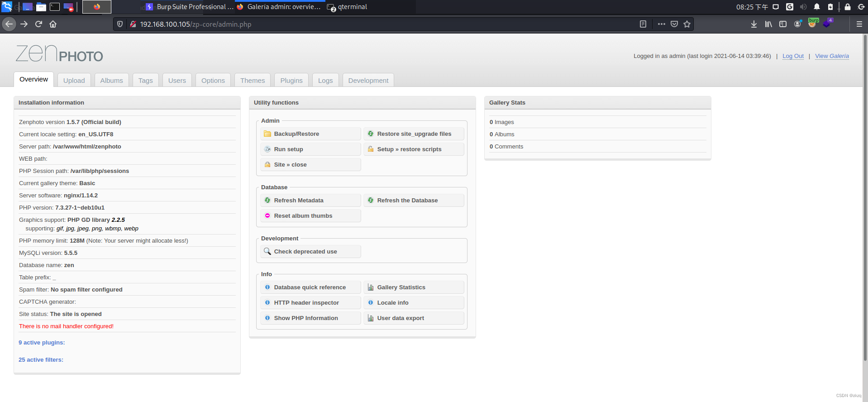Expand the 25 active filters list

[x=41, y=360]
